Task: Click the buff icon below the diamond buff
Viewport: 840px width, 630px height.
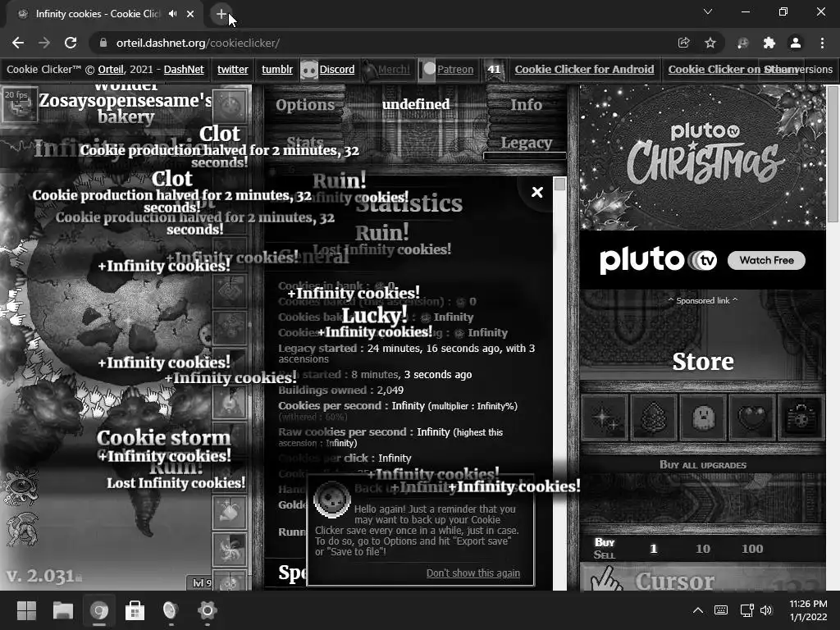Action: click(230, 326)
